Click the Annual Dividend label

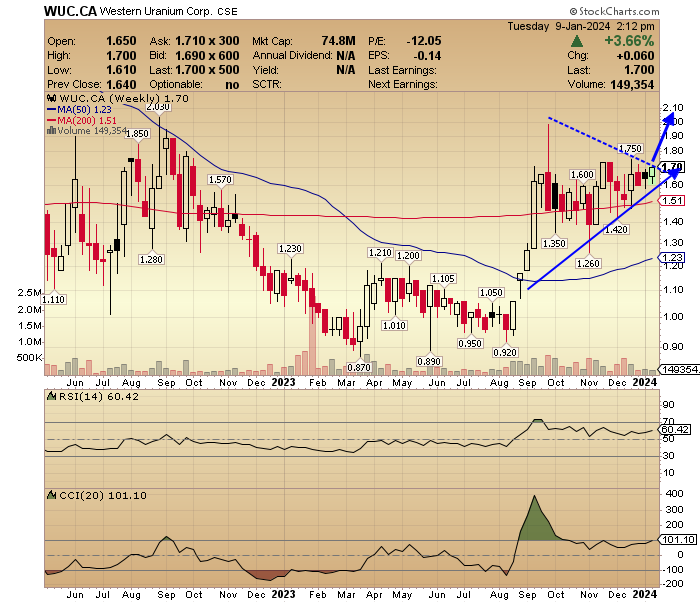[x=292, y=56]
